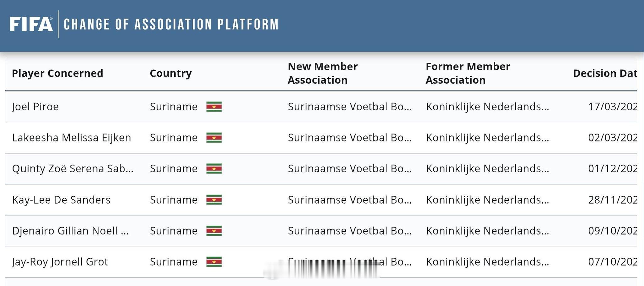Click Koninklijke Nederlands… in Djenairo row
This screenshot has width=644, height=286.
point(487,231)
